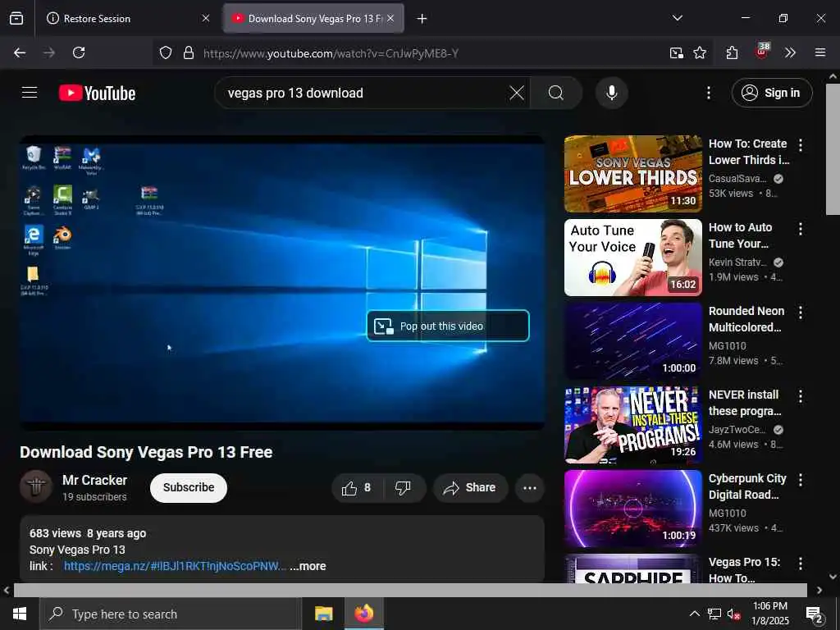Play Auto Tune Your Voice thumbnail
This screenshot has width=840, height=630.
click(632, 257)
